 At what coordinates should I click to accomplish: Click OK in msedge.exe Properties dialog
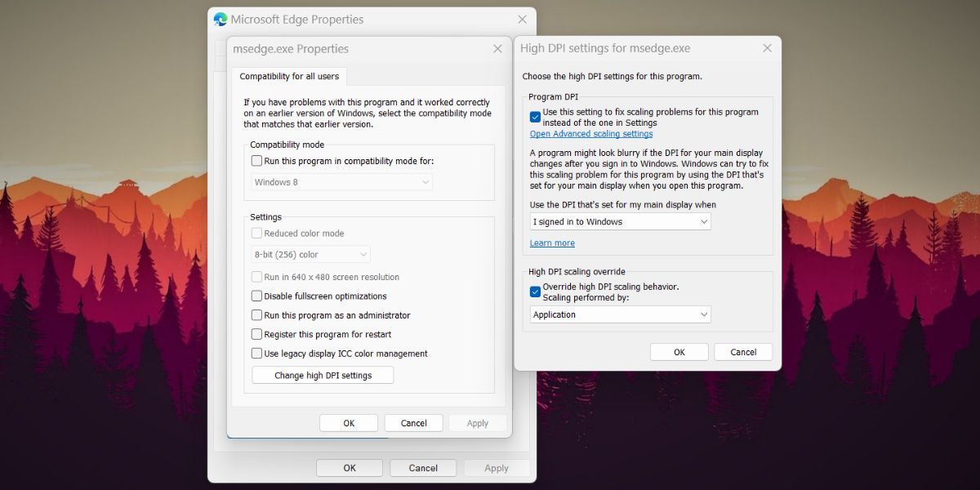tap(349, 423)
